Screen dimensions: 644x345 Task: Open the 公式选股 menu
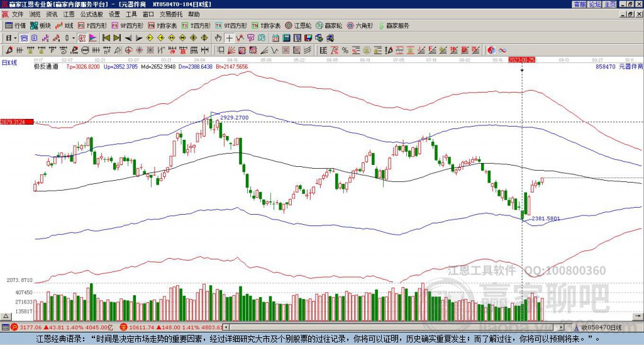click(92, 14)
